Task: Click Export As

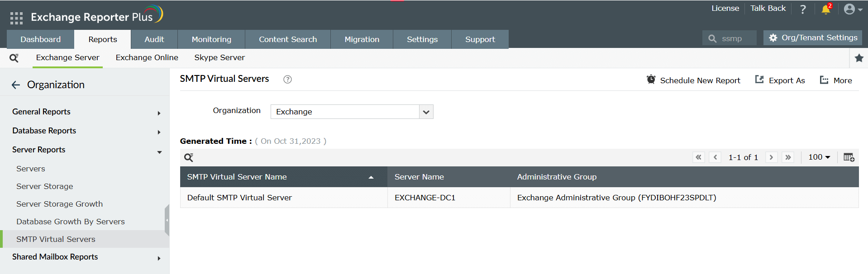Action: tap(780, 80)
